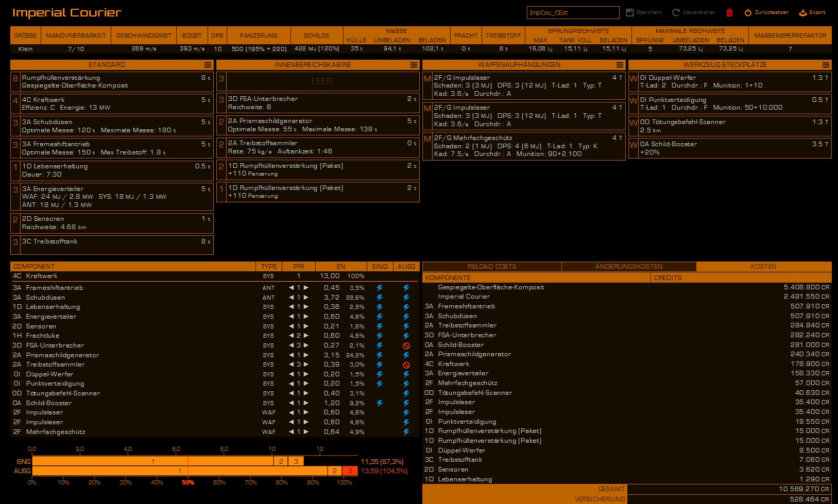Open the 2A Prismaschildgenerator slot
Image resolution: width=838 pixels, height=504 pixels.
click(x=318, y=125)
